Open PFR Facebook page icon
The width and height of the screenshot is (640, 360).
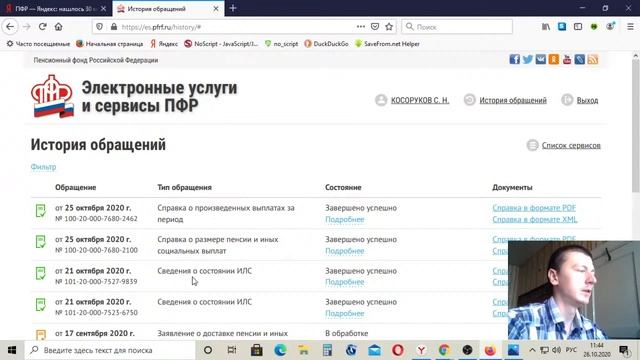coord(514,60)
